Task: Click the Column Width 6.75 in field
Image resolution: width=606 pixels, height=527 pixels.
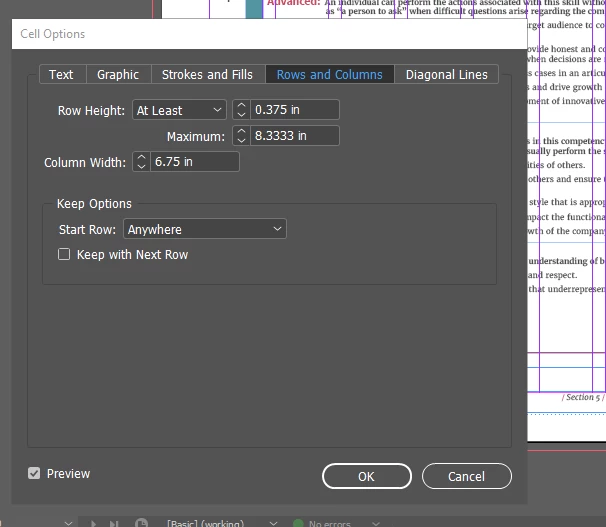Action: tap(195, 162)
